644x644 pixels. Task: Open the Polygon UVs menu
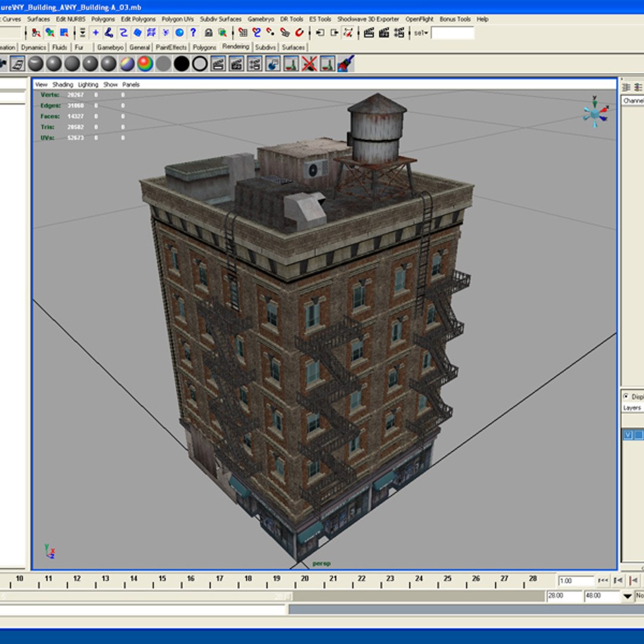click(x=178, y=19)
